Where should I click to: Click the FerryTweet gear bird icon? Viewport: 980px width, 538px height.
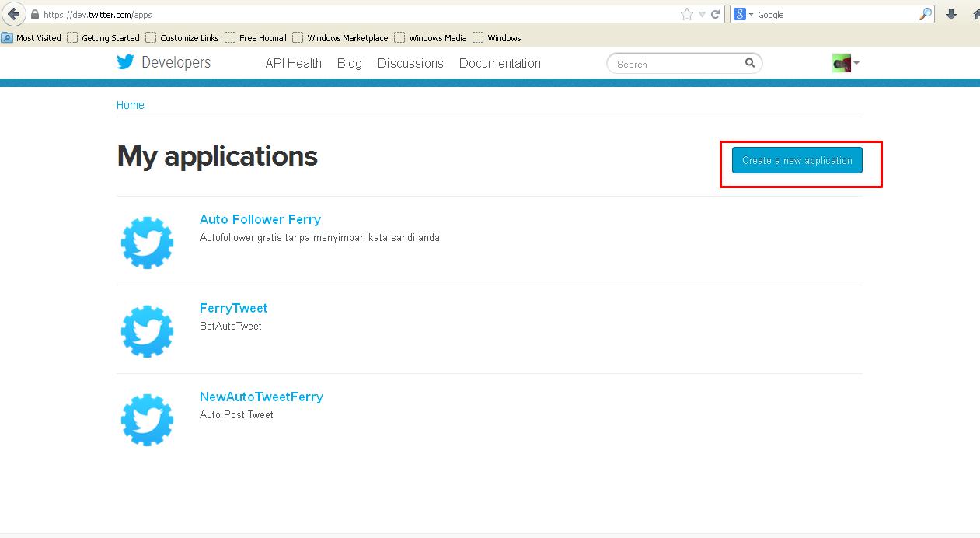tap(147, 332)
